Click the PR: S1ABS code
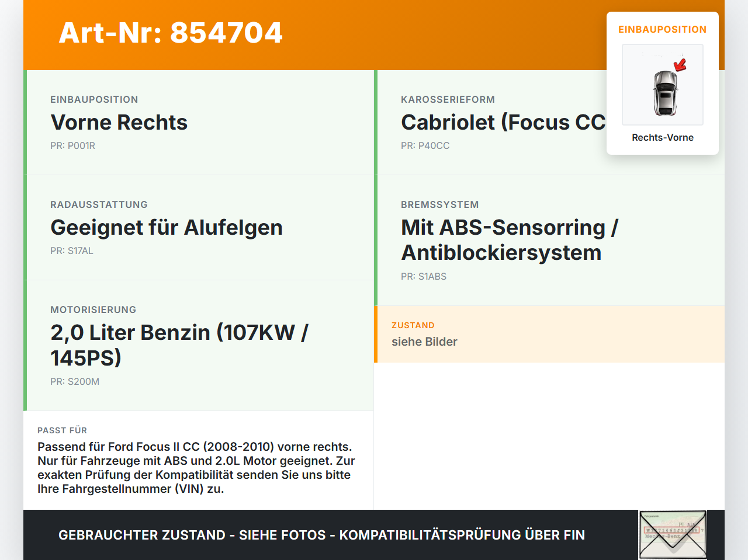The height and width of the screenshot is (560, 748). point(424,276)
